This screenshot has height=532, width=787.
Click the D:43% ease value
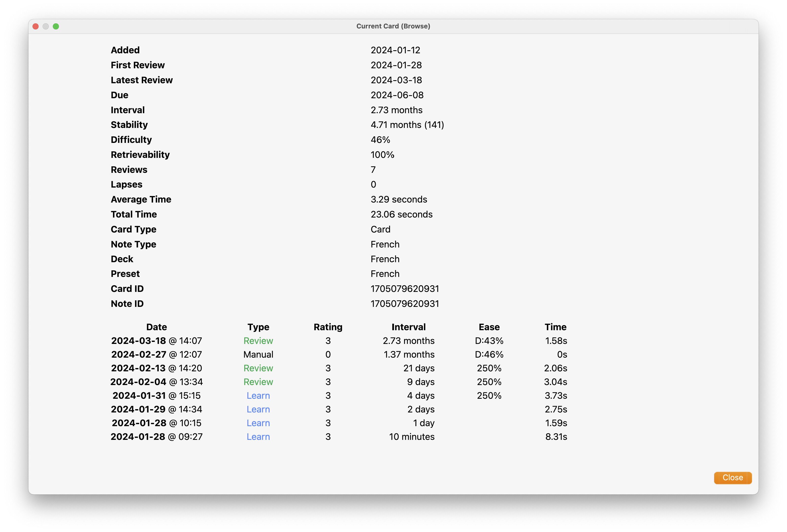click(489, 341)
